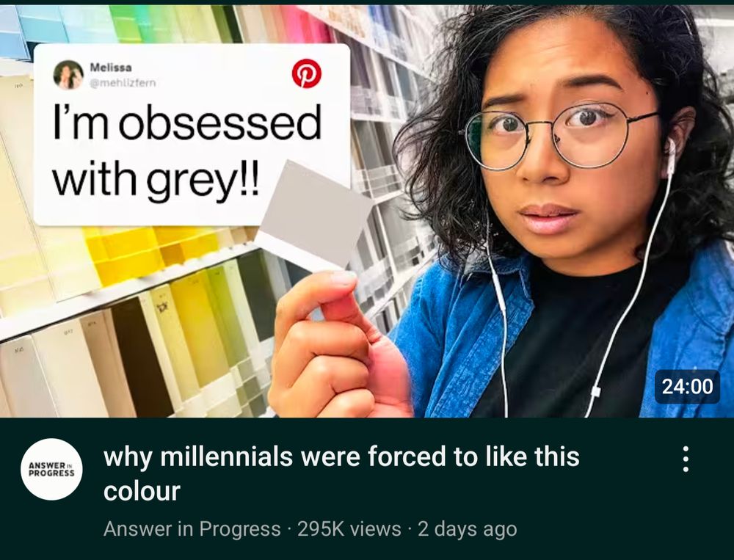The width and height of the screenshot is (734, 560).
Task: Click the Answer in Progress channel avatar
Action: tap(51, 469)
